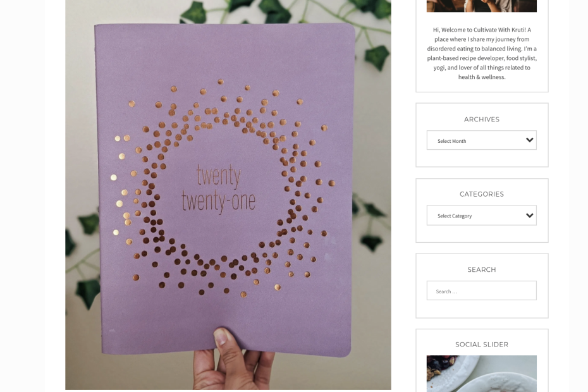Focus the Search … input field
This screenshot has width=588, height=392.
coord(482,291)
